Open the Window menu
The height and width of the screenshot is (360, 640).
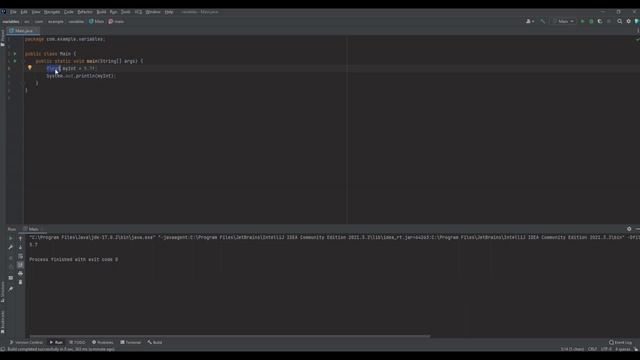[x=153, y=12]
